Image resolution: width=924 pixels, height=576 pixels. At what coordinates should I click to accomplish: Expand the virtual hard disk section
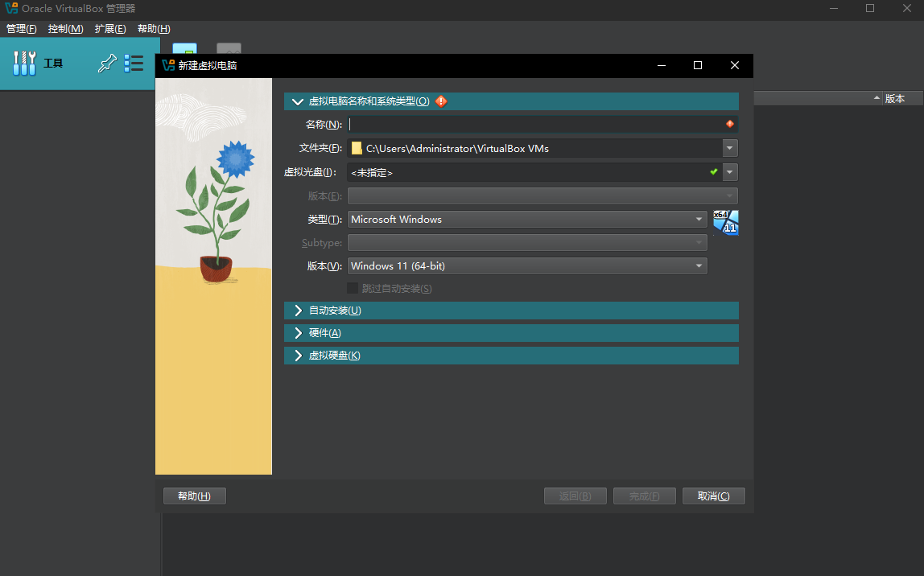click(x=511, y=355)
